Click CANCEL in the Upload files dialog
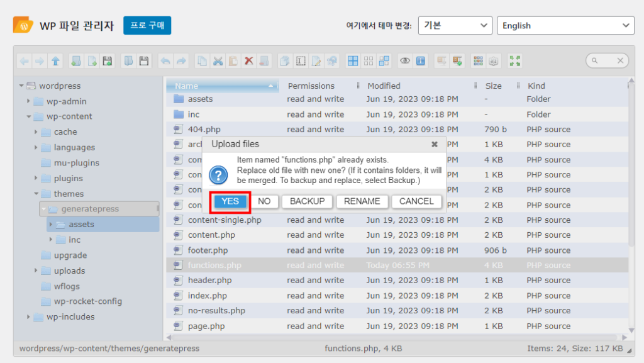644x363 pixels. tap(416, 201)
